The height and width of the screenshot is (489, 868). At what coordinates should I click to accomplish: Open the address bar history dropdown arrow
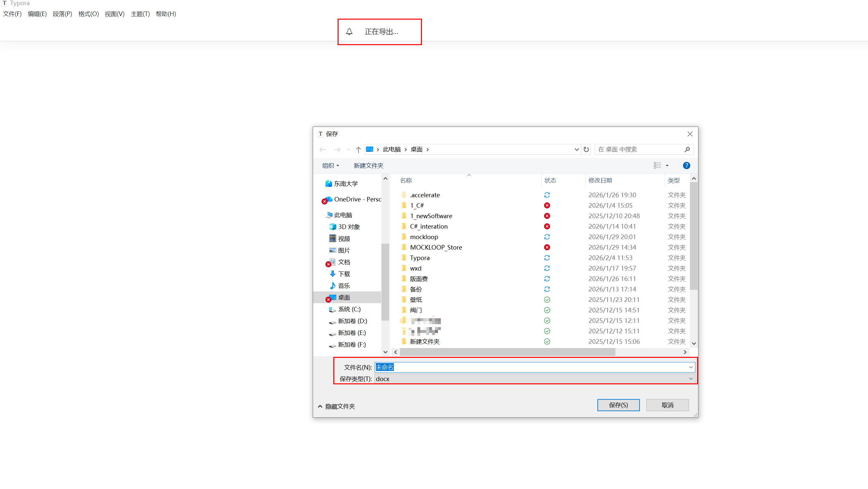coord(576,149)
